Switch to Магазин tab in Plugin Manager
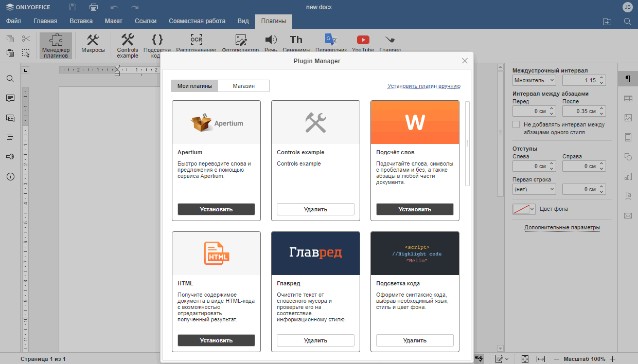Image resolution: width=638 pixels, height=364 pixels. 243,86
